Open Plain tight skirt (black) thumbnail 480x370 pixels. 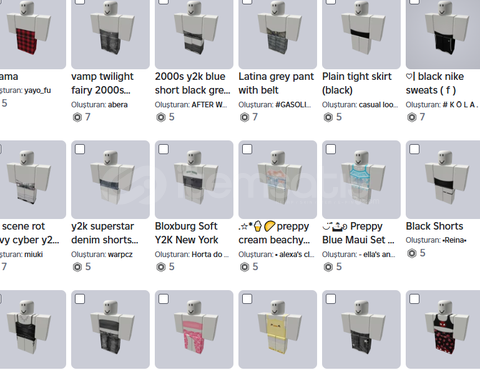[x=361, y=33]
